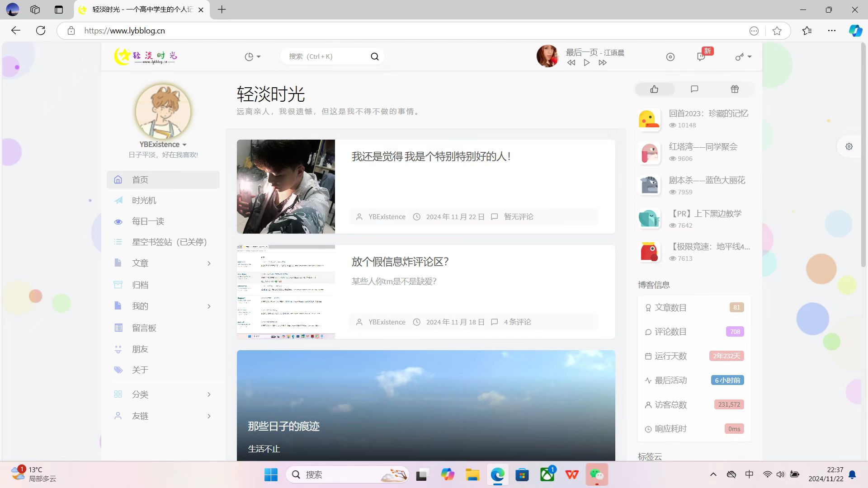Open the pie-chart dropdown in header

(252, 56)
